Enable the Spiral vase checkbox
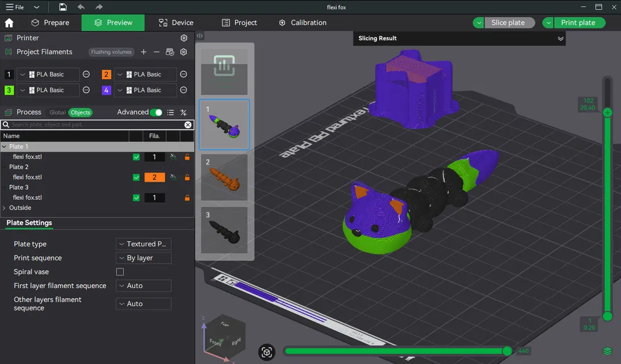The image size is (621, 364). pyautogui.click(x=120, y=272)
